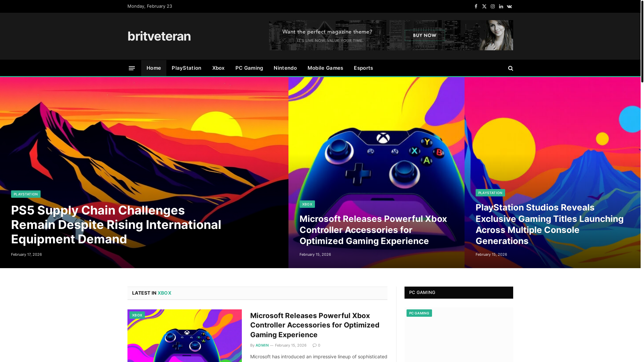Click PLAYSTATION tag on PlayStation Studios slide
The height and width of the screenshot is (362, 644).
pyautogui.click(x=490, y=193)
